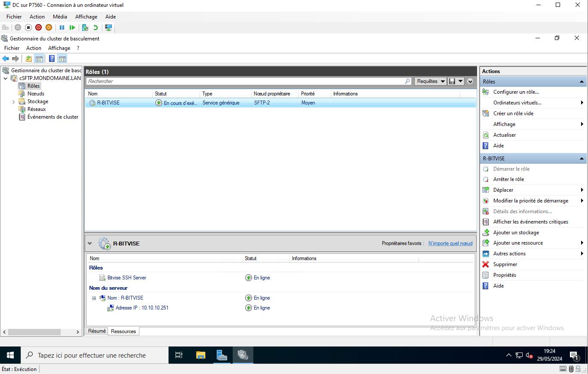Click Aide under the R-BITVISE actions section
The height and width of the screenshot is (374, 588).
(499, 286)
